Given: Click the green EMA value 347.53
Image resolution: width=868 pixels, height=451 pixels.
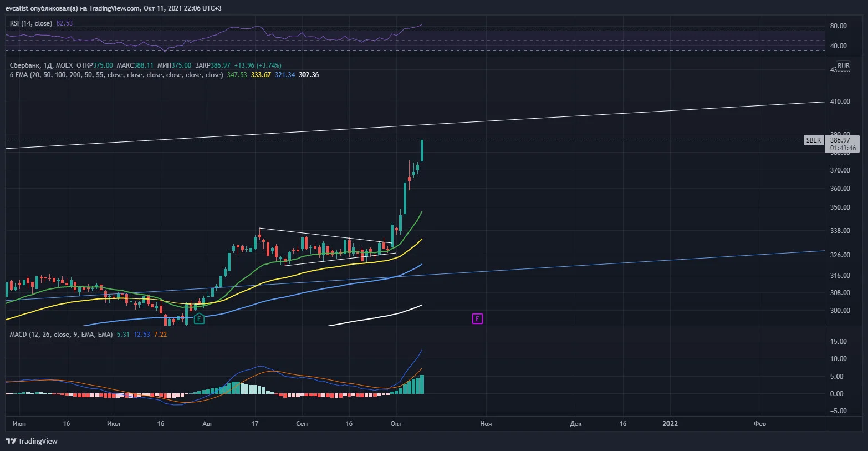Looking at the screenshot, I should point(237,75).
